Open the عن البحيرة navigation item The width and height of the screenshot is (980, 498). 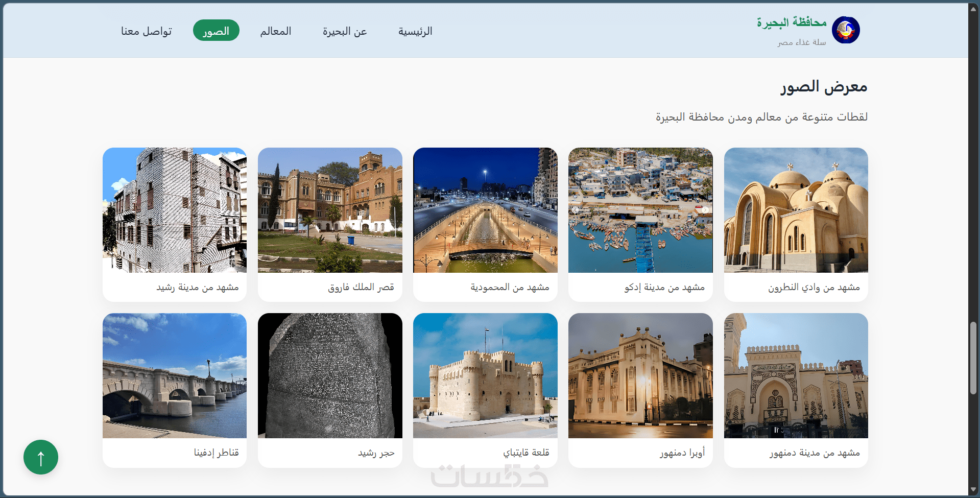(x=345, y=31)
